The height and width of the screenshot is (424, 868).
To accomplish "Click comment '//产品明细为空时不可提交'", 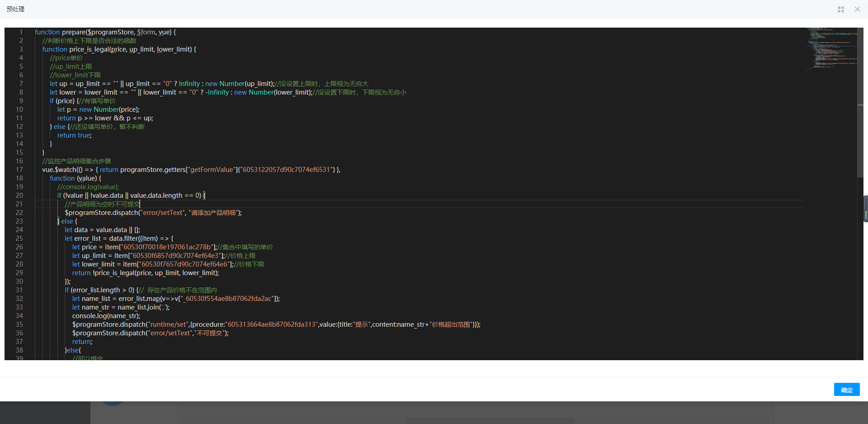I will (102, 204).
